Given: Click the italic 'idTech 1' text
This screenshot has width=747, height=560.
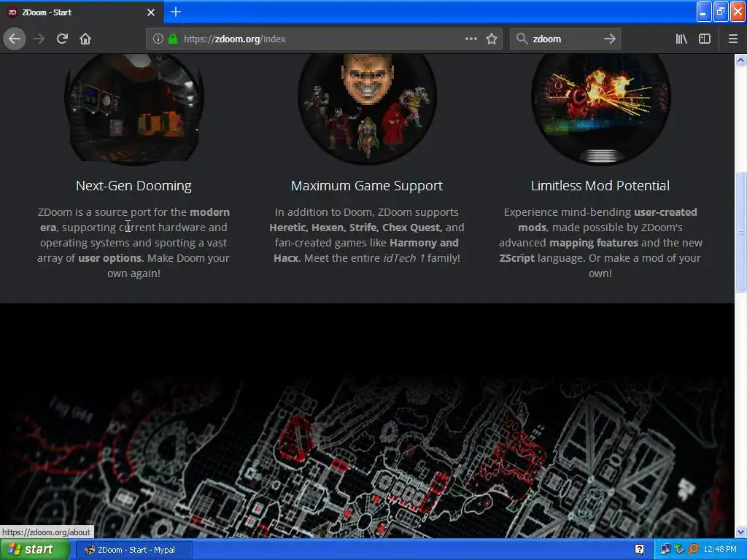Looking at the screenshot, I should click(403, 258).
